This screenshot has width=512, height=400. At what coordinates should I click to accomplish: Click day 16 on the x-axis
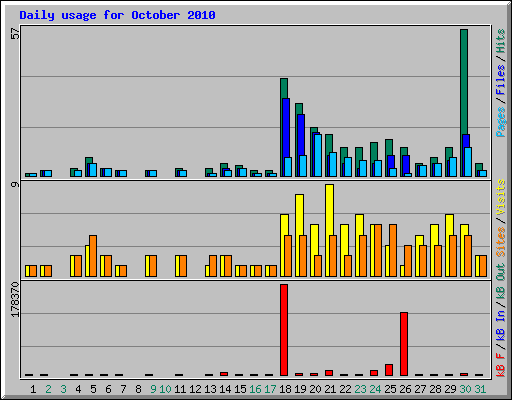[x=255, y=389]
